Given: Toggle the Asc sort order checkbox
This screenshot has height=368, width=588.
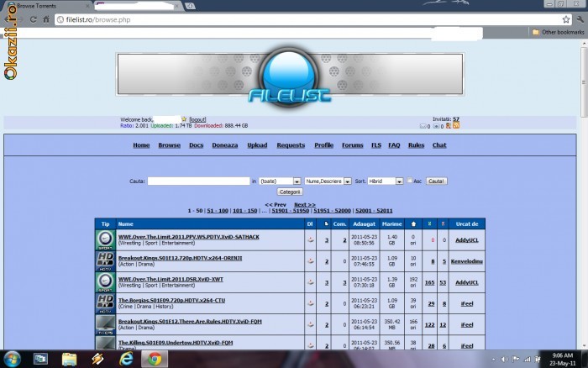Looking at the screenshot, I should click(409, 181).
